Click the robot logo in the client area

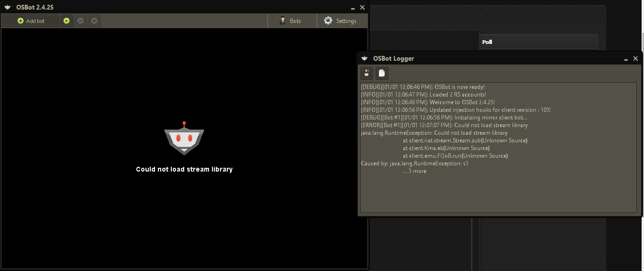pyautogui.click(x=184, y=138)
